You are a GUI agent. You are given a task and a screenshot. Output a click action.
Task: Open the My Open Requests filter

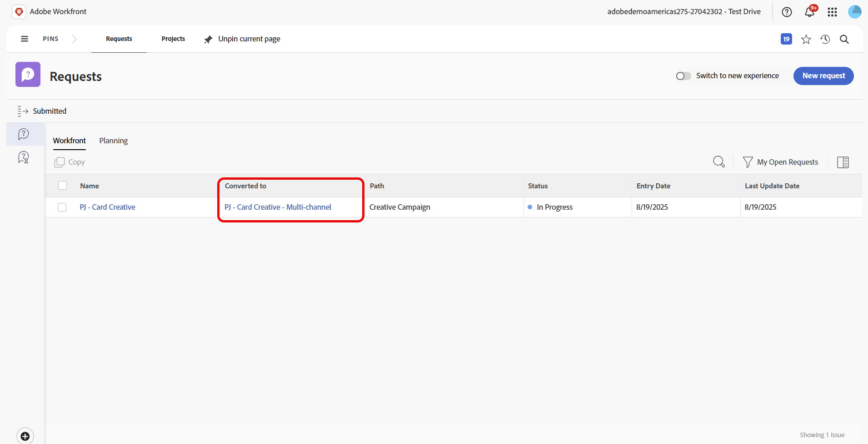point(780,162)
